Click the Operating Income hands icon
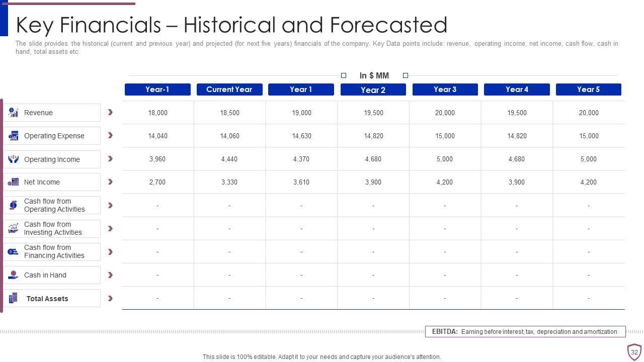 [x=13, y=159]
